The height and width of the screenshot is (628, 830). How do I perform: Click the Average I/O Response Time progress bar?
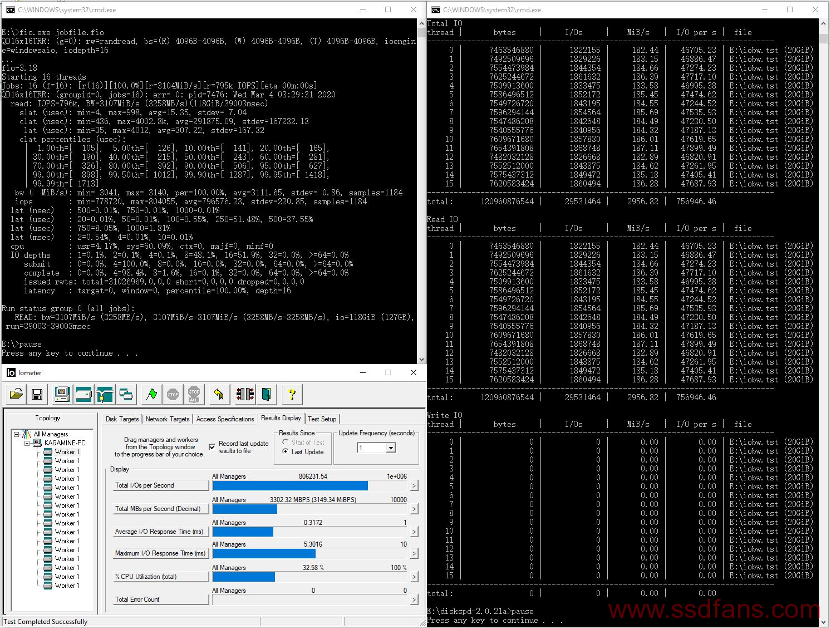tap(310, 532)
